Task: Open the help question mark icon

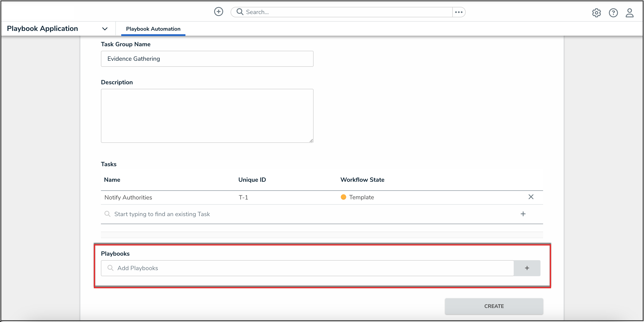Action: 613,13
